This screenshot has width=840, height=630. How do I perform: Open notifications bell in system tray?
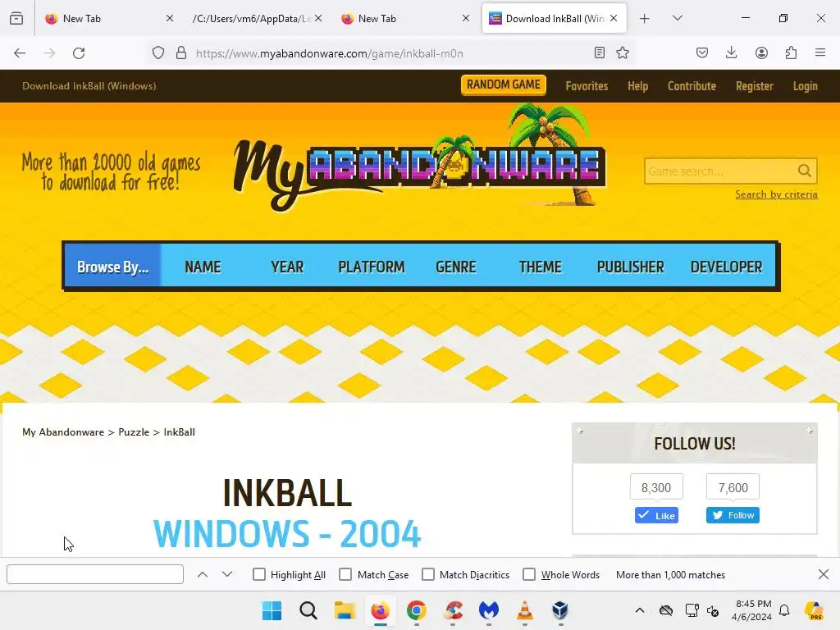point(784,610)
